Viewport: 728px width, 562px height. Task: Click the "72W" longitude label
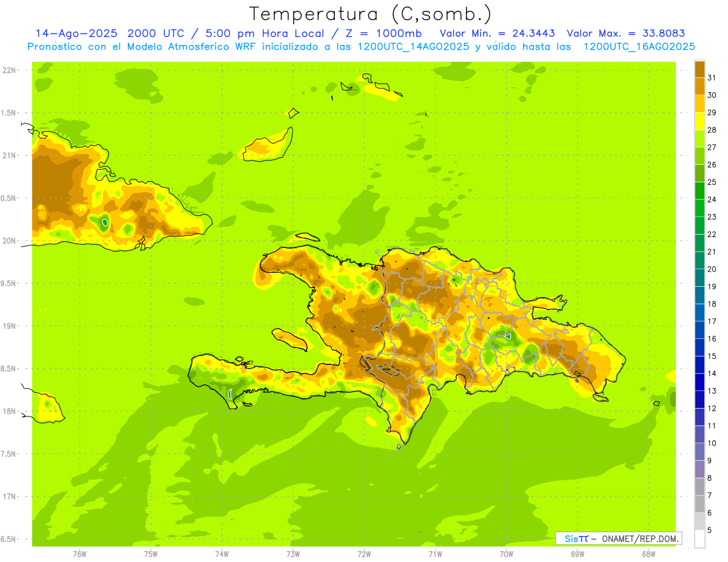click(x=364, y=554)
